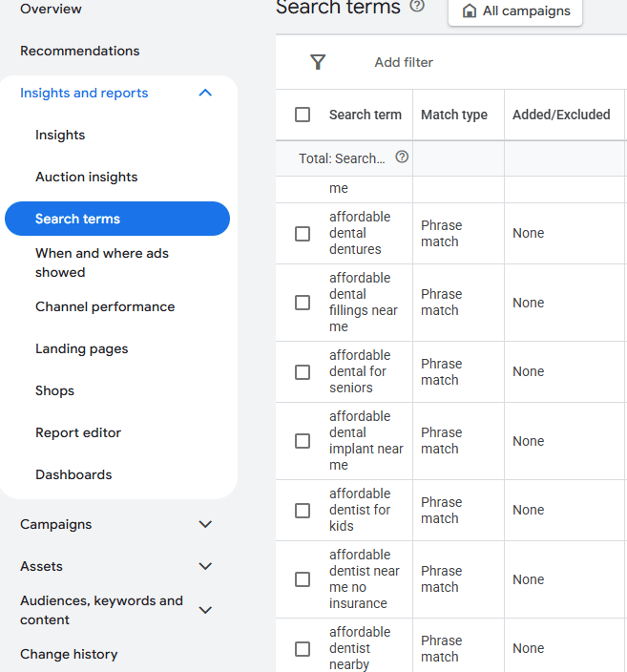Sort by Match type column header

pos(454,115)
